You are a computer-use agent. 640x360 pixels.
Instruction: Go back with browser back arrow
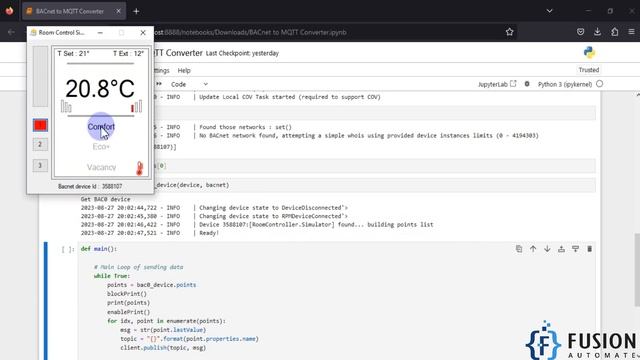click(11, 32)
